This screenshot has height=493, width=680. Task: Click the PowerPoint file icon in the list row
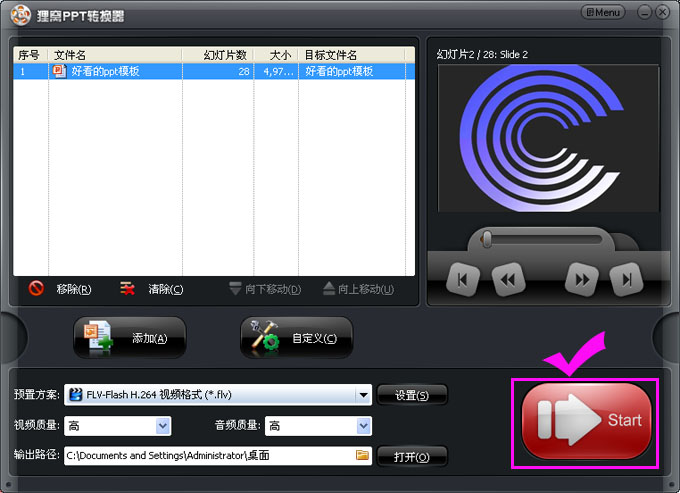coord(59,71)
